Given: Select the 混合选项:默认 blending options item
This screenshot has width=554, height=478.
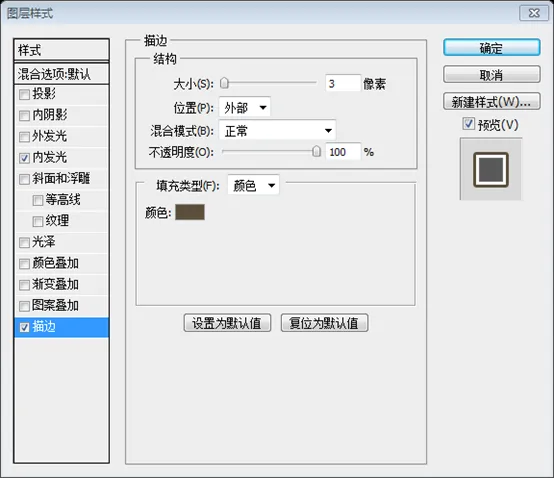Looking at the screenshot, I should 61,74.
